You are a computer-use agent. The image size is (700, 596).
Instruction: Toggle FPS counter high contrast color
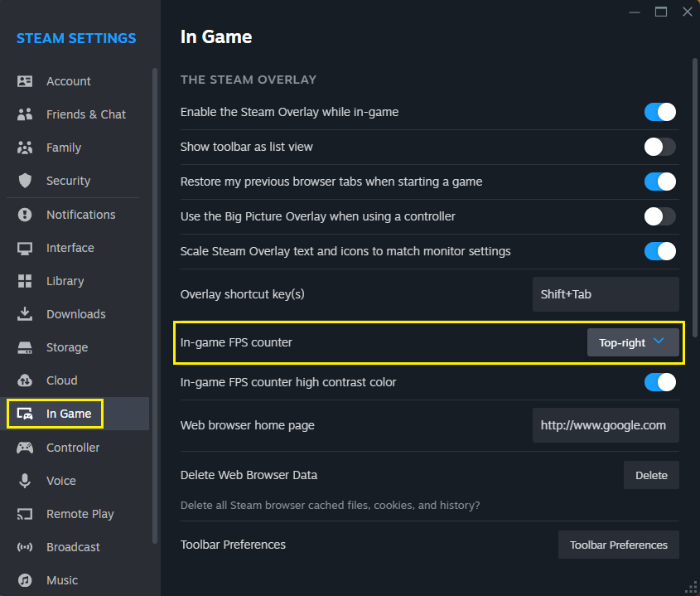pyautogui.click(x=660, y=382)
